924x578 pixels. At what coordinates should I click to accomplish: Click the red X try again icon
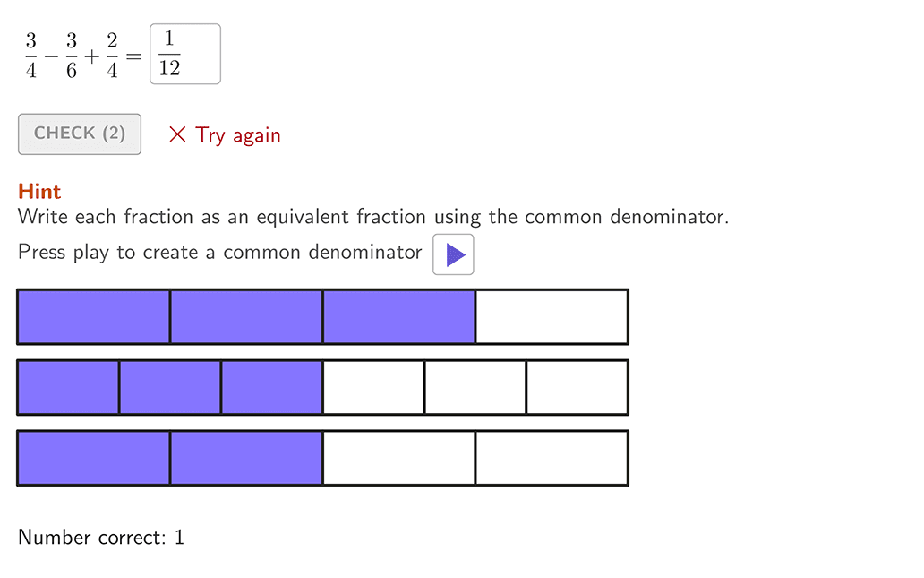tap(177, 135)
